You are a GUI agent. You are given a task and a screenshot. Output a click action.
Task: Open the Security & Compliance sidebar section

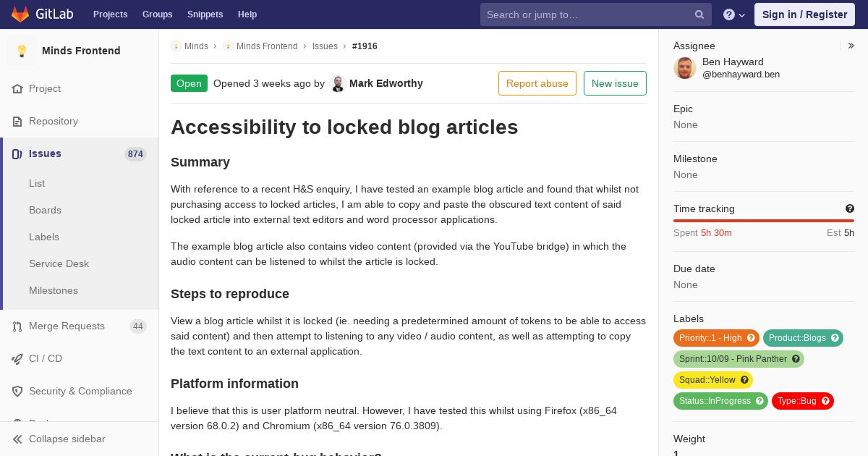[80, 391]
